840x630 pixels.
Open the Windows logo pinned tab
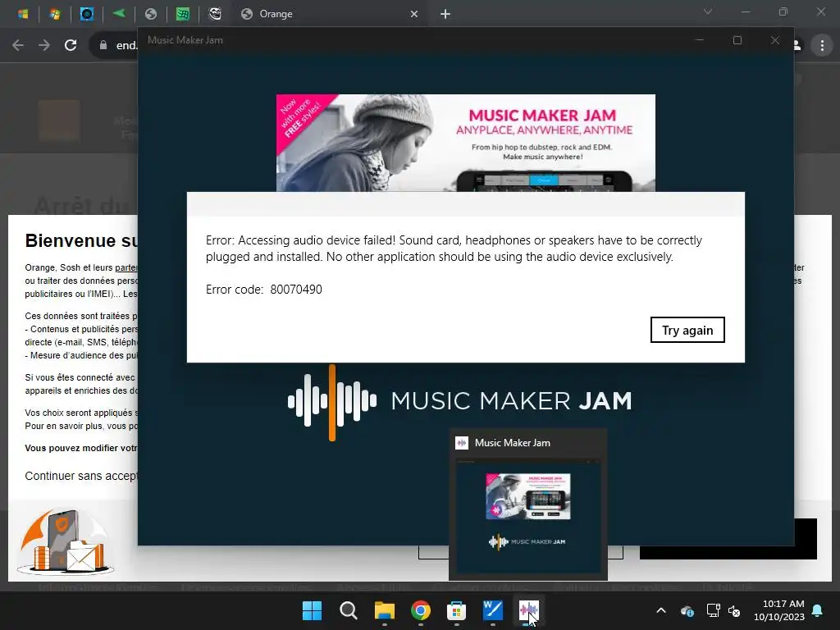point(23,14)
